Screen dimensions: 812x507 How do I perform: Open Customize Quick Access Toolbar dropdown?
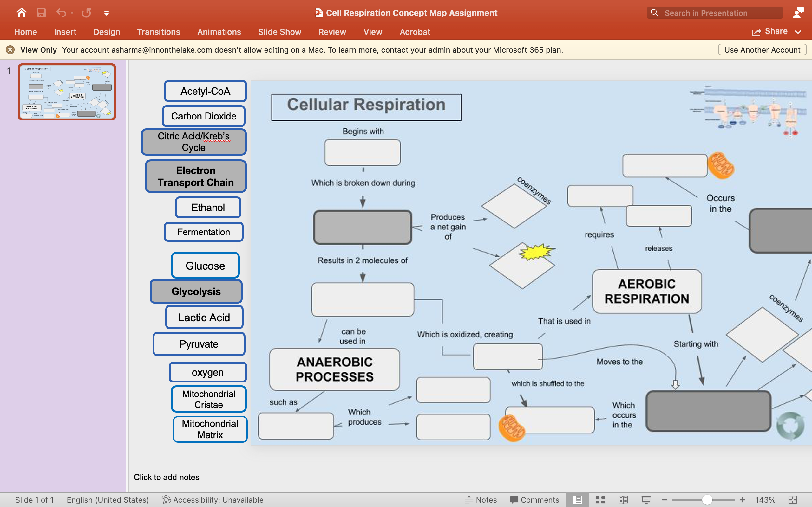coord(106,13)
